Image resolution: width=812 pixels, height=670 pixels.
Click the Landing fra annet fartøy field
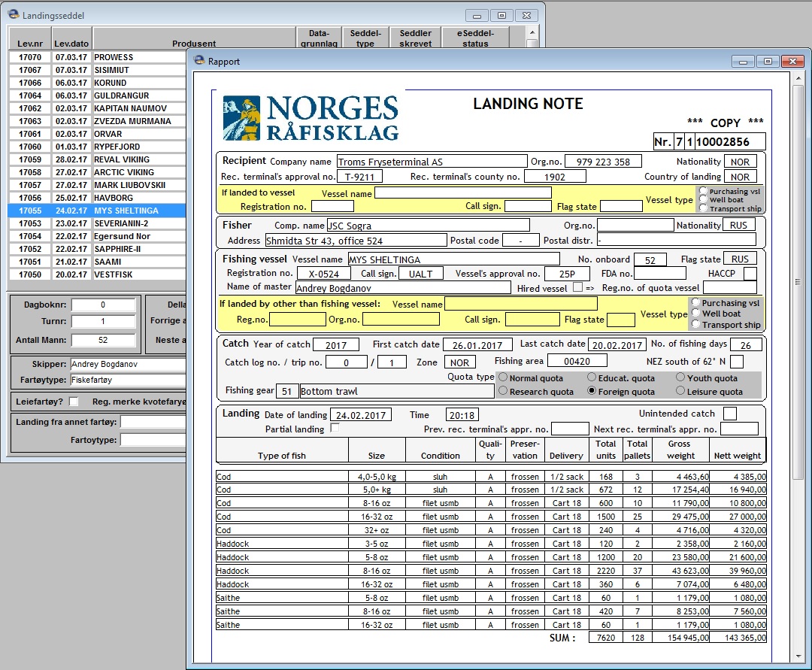(153, 422)
